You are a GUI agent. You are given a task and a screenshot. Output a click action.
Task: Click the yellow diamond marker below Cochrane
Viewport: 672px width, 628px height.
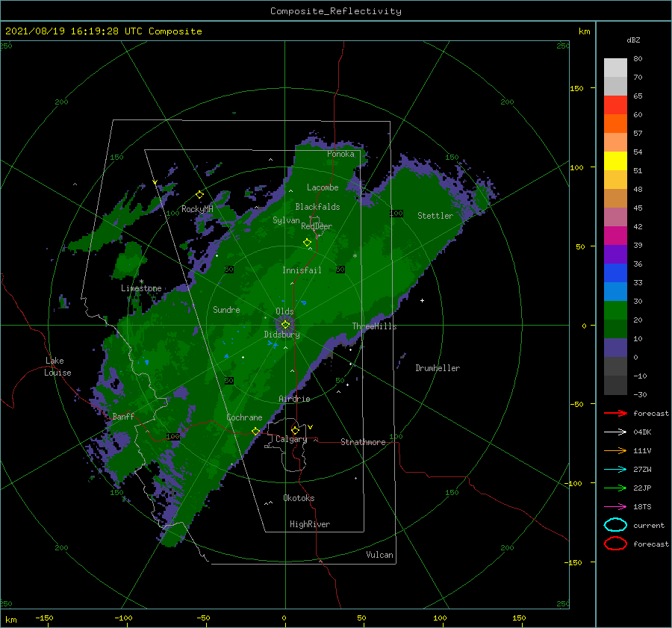256,431
